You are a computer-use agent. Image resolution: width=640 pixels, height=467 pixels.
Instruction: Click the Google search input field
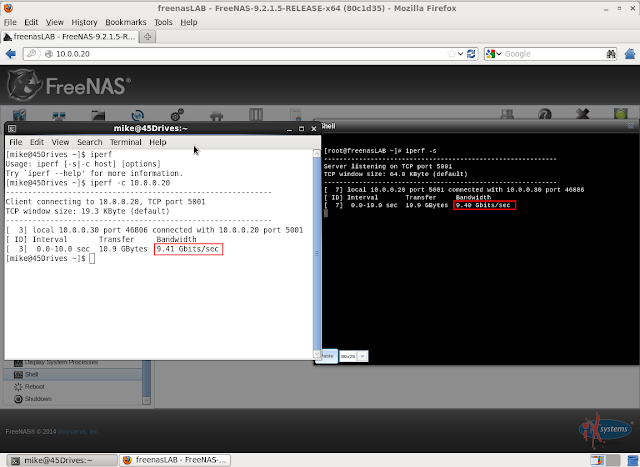click(554, 54)
